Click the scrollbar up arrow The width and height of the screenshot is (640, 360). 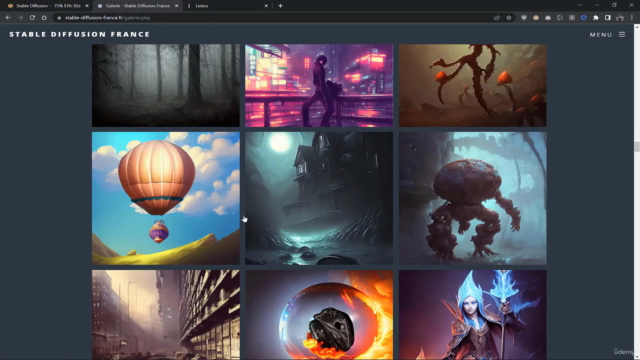(x=637, y=27)
